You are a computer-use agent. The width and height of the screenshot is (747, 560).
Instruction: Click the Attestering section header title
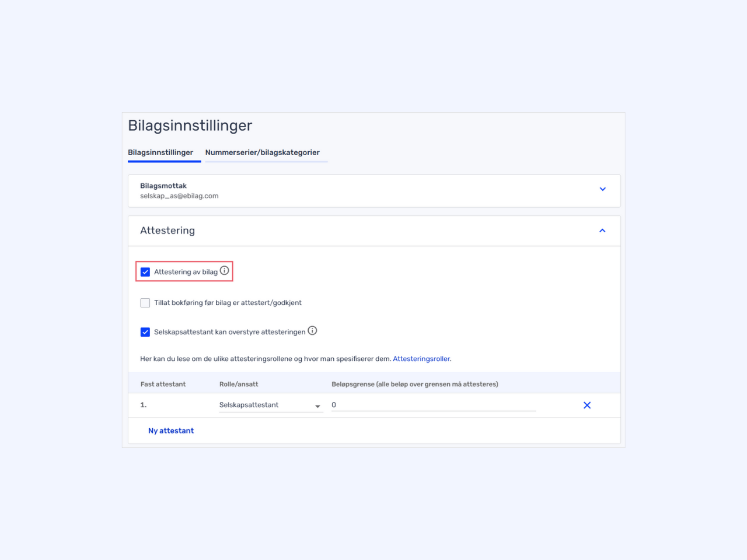click(x=167, y=230)
